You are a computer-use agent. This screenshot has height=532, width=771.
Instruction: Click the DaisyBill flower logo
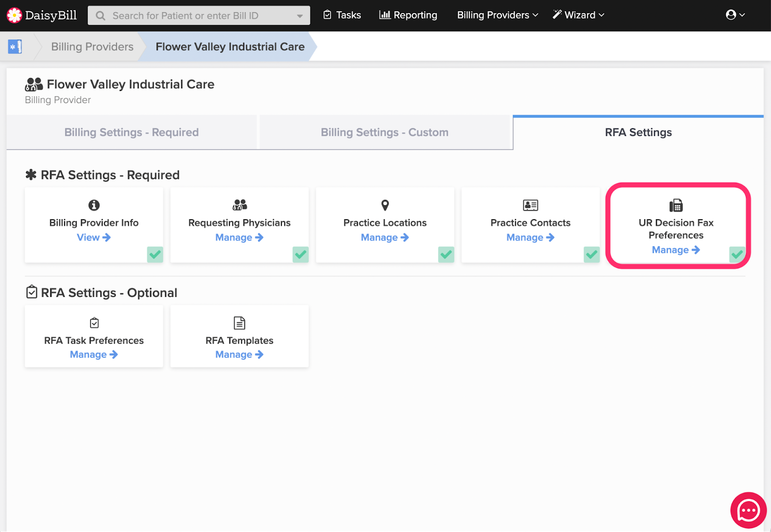click(x=14, y=15)
